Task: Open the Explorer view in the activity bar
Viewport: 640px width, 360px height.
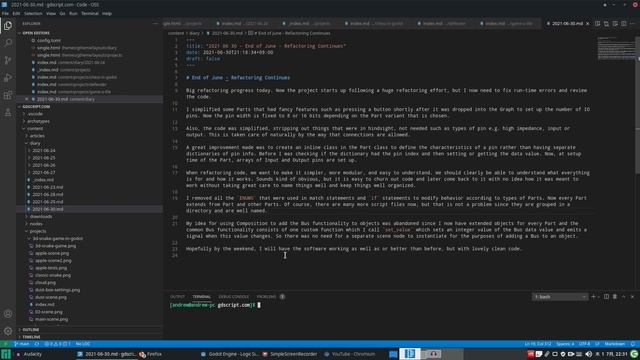Action: point(8,26)
